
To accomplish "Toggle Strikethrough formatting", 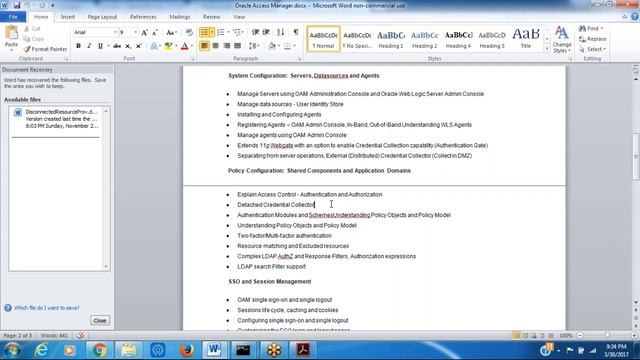I will [x=117, y=46].
